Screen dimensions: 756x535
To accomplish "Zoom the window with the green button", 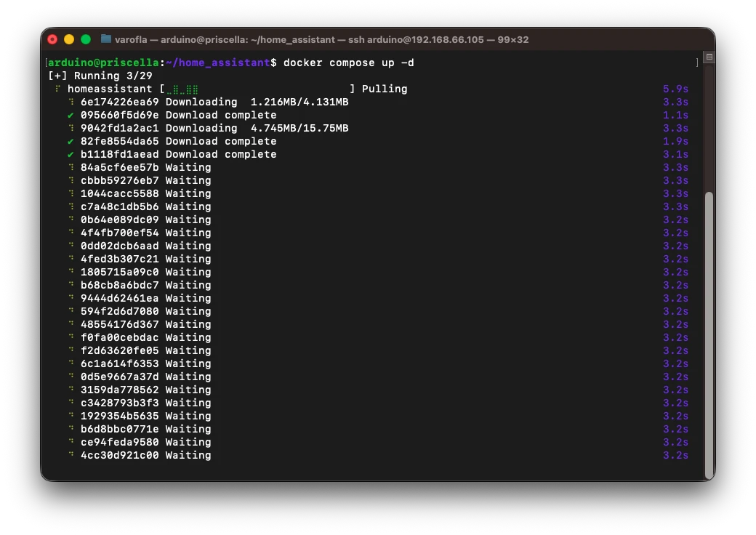I will point(86,39).
